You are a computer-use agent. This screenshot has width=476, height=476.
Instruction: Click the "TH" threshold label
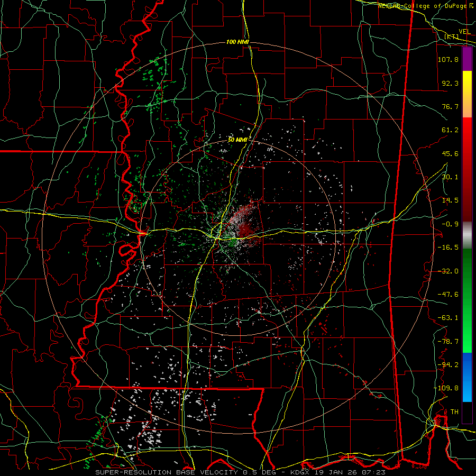click(454, 412)
